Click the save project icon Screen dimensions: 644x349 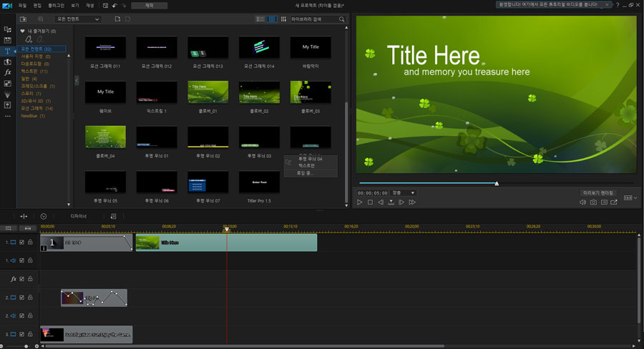106,5
